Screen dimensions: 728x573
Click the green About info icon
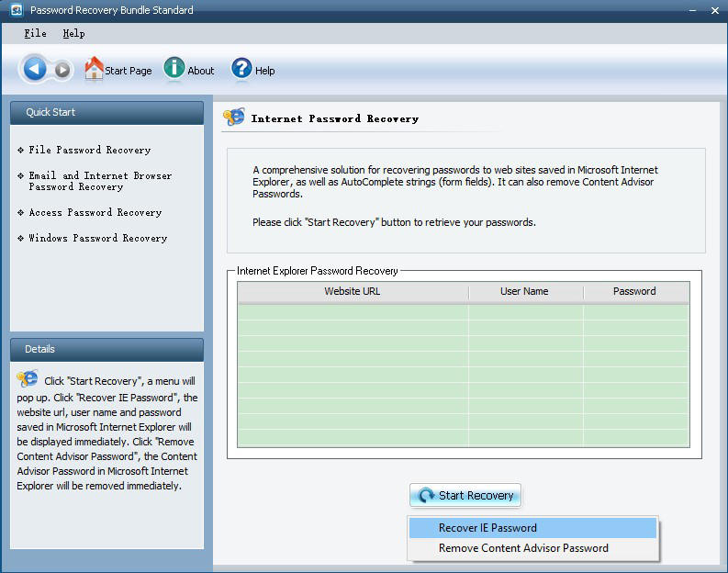click(174, 68)
